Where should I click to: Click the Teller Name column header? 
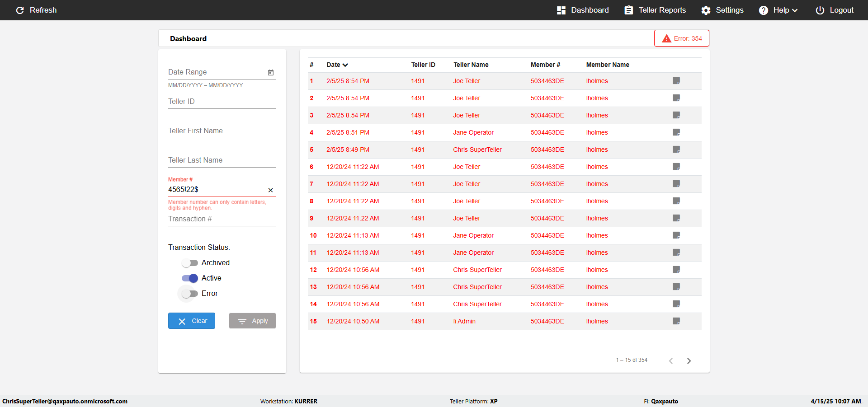[471, 65]
